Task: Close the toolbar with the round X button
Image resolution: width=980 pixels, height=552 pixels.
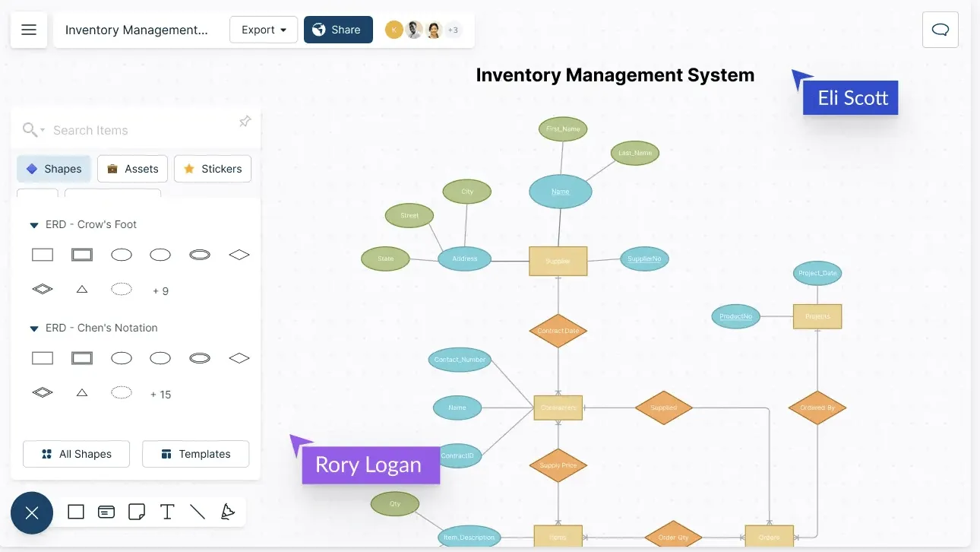Action: point(32,512)
